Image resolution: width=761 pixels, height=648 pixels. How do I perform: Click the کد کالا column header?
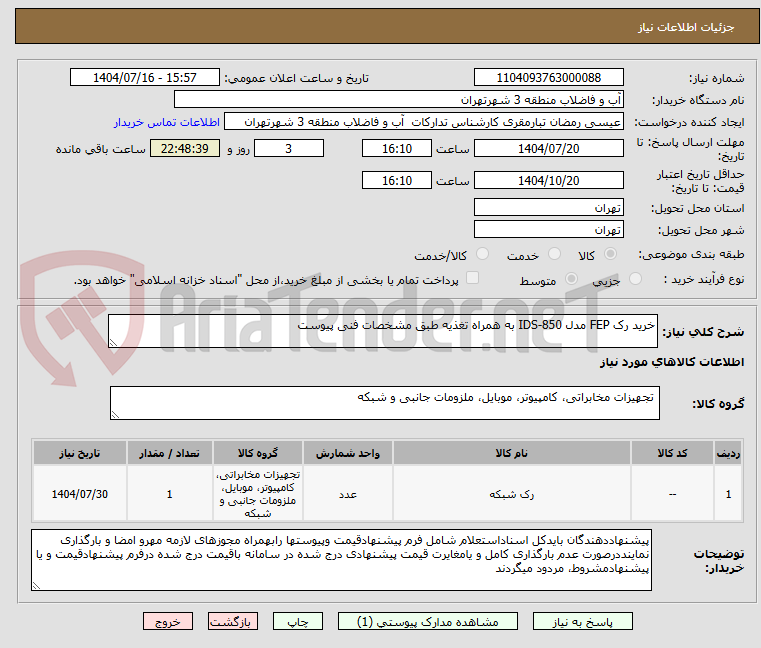pos(672,453)
